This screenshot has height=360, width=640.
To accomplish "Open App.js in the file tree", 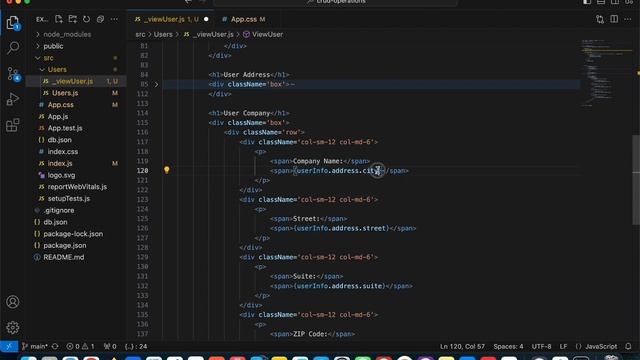I will [x=58, y=117].
